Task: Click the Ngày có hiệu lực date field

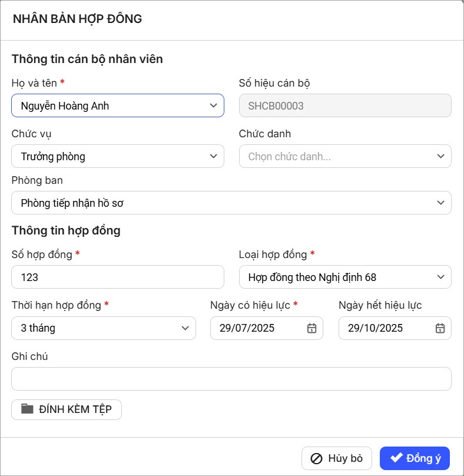Action: point(259,328)
